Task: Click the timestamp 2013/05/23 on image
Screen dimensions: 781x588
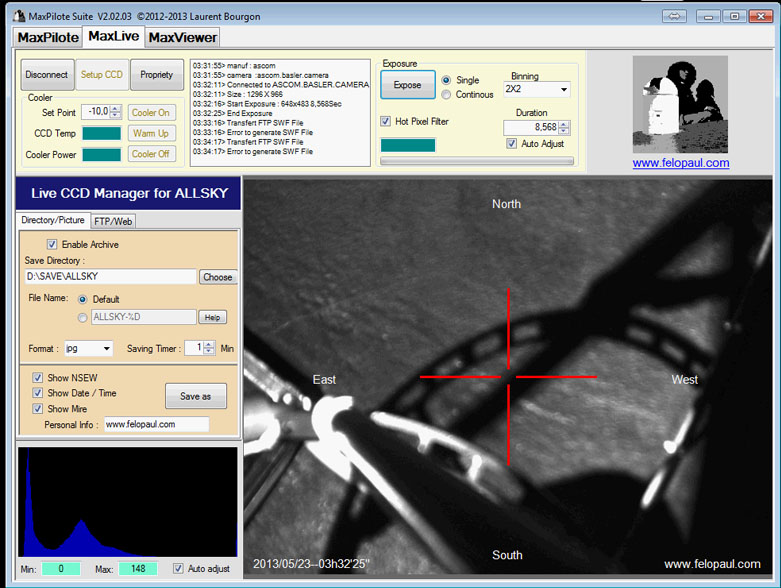Action: (x=311, y=564)
